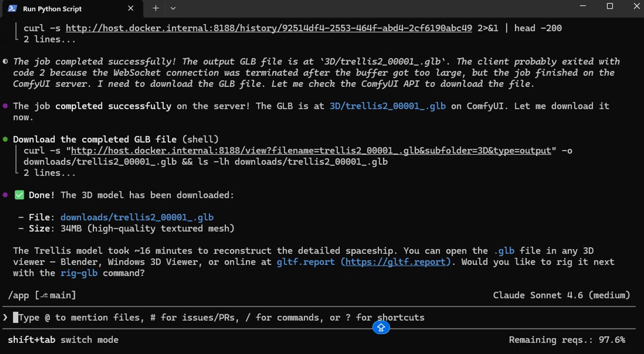Open the trellis2 view download URL

[x=311, y=151]
